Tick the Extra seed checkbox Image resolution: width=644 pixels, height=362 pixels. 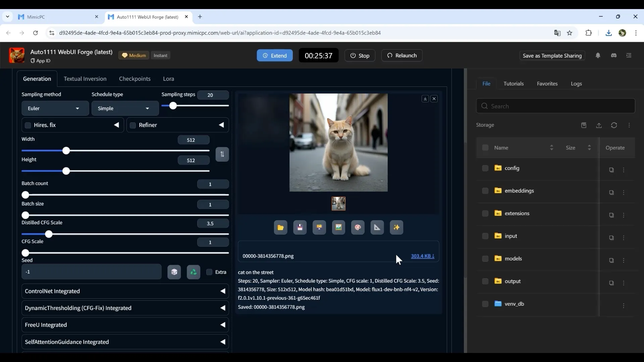[x=209, y=272]
